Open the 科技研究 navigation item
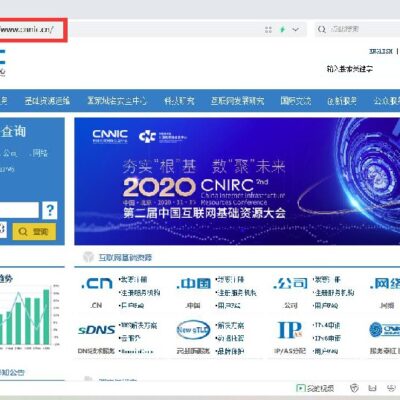This screenshot has height=400, width=400. coord(179,101)
